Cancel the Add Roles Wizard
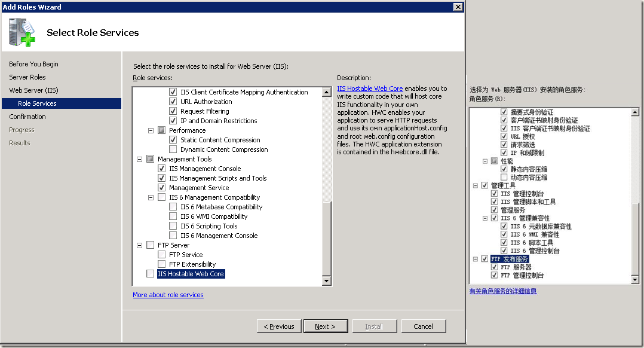This screenshot has height=348, width=644. tap(424, 326)
